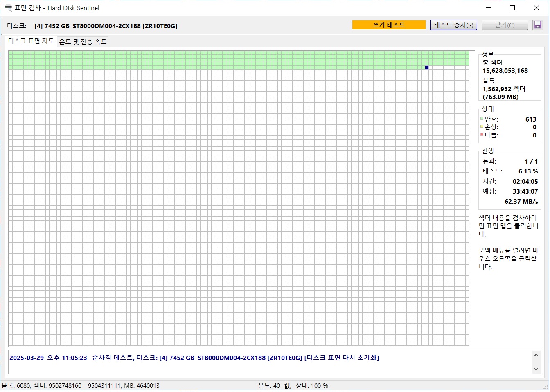Click the dark blue current block marker
The height and width of the screenshot is (392, 550).
click(x=427, y=68)
